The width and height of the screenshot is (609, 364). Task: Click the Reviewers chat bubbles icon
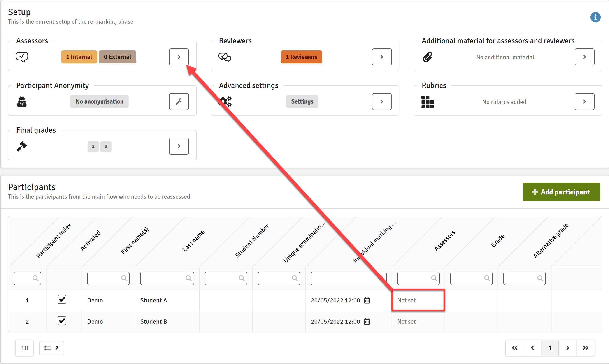pyautogui.click(x=225, y=57)
